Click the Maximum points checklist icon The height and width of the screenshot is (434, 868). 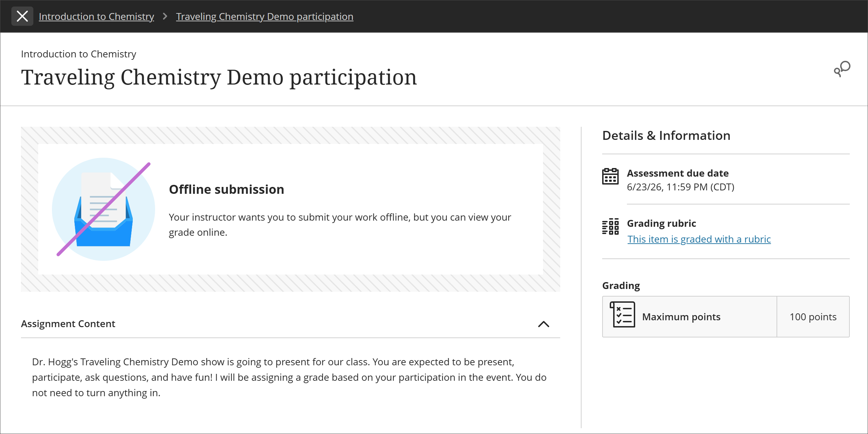point(622,314)
